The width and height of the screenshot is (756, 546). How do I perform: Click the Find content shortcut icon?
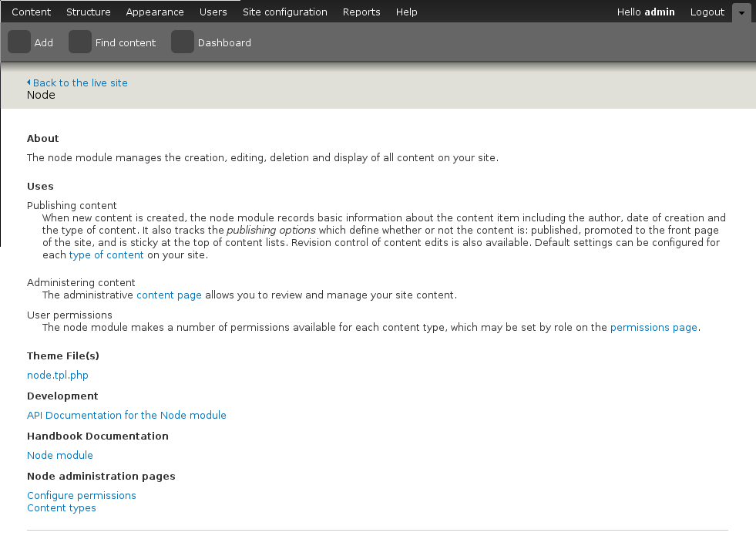(80, 42)
